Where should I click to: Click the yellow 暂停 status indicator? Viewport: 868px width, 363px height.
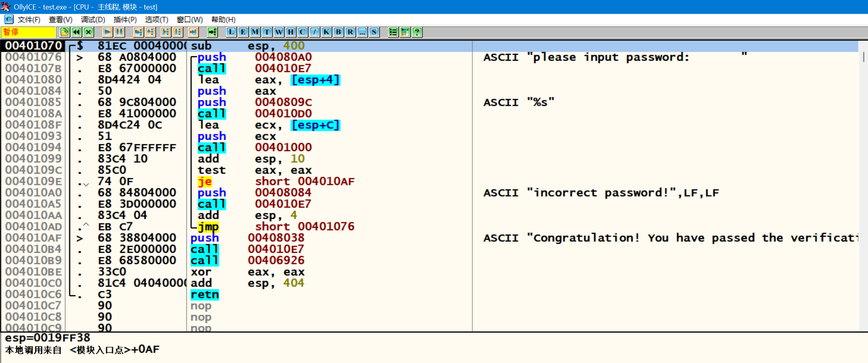(28, 32)
